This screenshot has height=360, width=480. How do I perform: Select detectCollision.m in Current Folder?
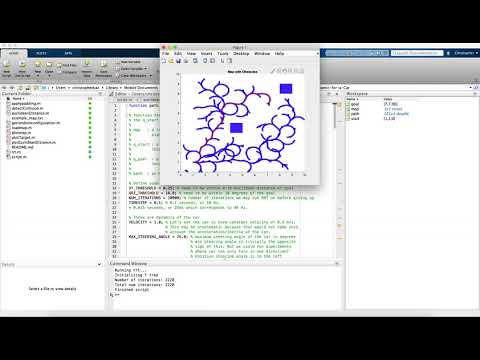point(27,108)
